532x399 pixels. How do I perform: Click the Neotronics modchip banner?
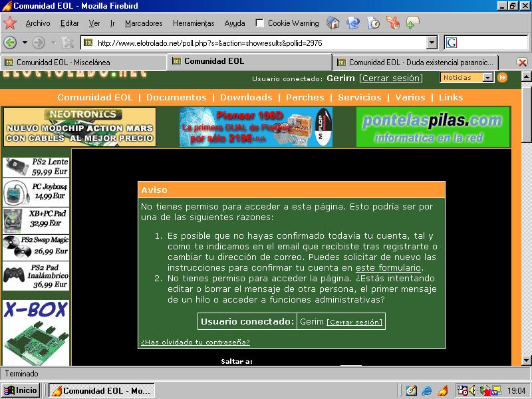pos(80,127)
